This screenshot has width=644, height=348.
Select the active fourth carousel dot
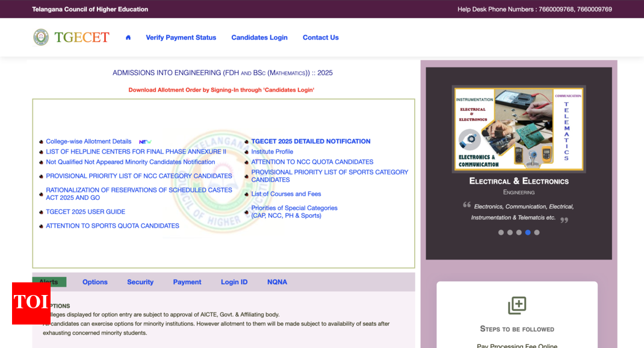pos(528,232)
